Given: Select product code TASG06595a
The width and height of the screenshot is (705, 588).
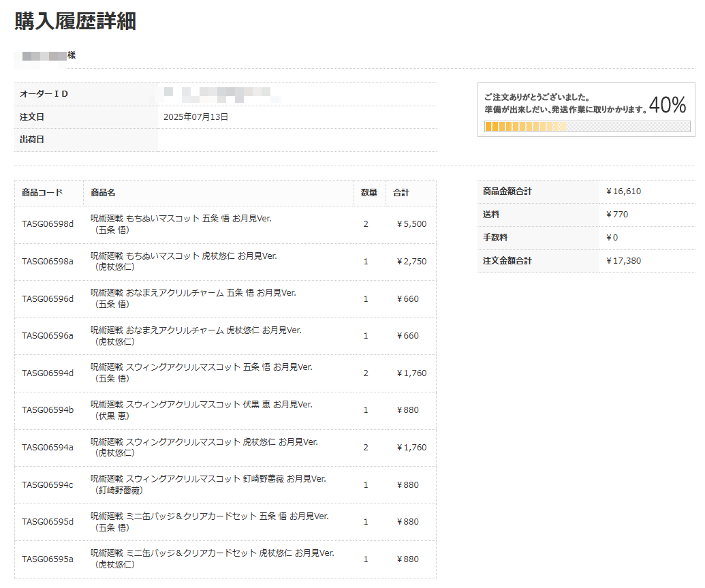Looking at the screenshot, I should (48, 559).
